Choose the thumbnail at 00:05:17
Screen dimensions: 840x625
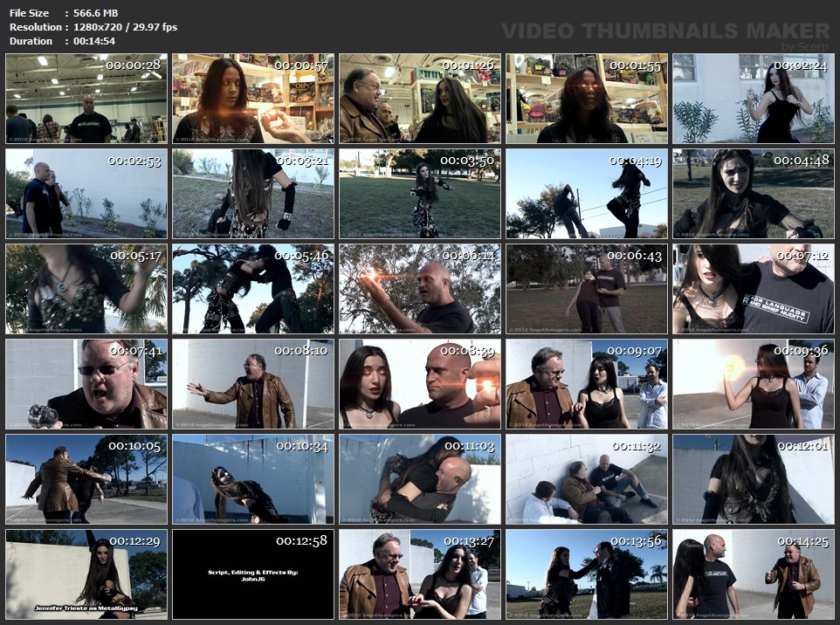[86, 289]
